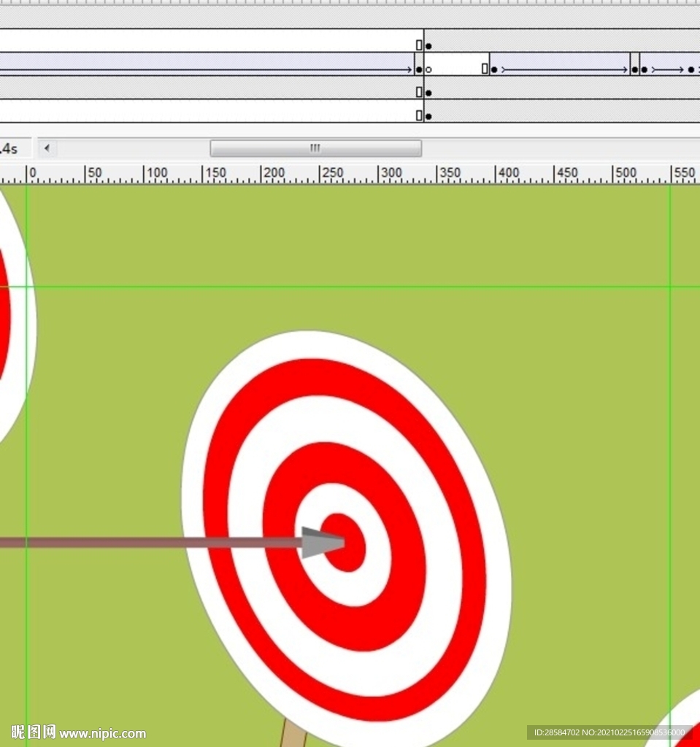Click the empty scrollbar track right of thumb
Image resolution: width=700 pixels, height=747 pixels.
click(555, 149)
